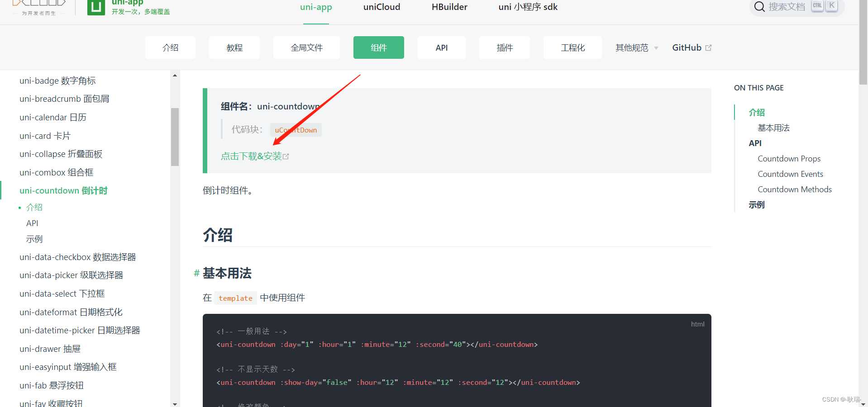Click the sidebar scrollbar thumb
The width and height of the screenshot is (868, 407).
coord(175,137)
